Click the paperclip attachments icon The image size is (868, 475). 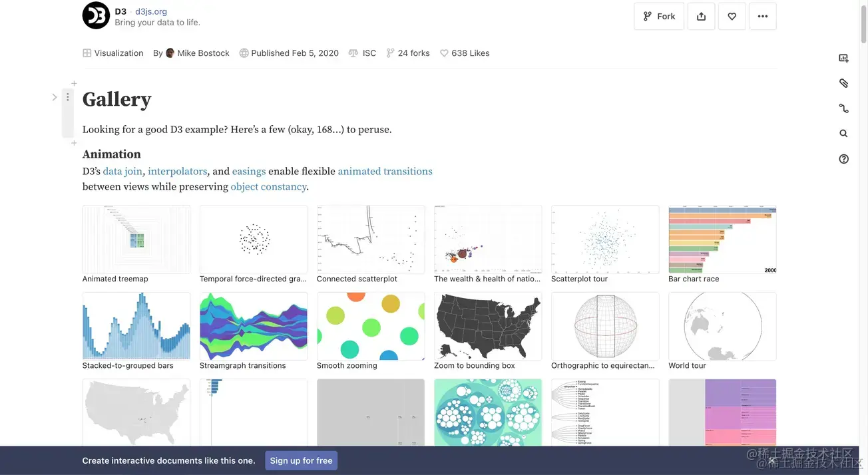tap(843, 82)
